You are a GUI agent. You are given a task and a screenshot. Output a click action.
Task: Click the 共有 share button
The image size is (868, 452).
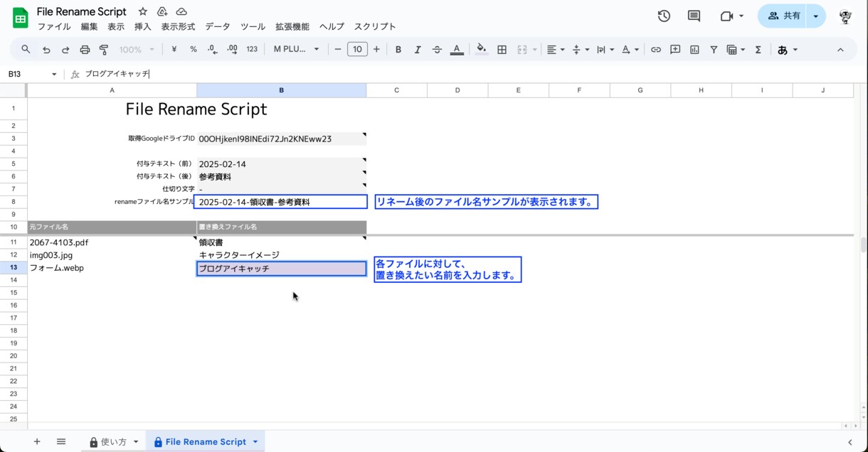(x=783, y=16)
